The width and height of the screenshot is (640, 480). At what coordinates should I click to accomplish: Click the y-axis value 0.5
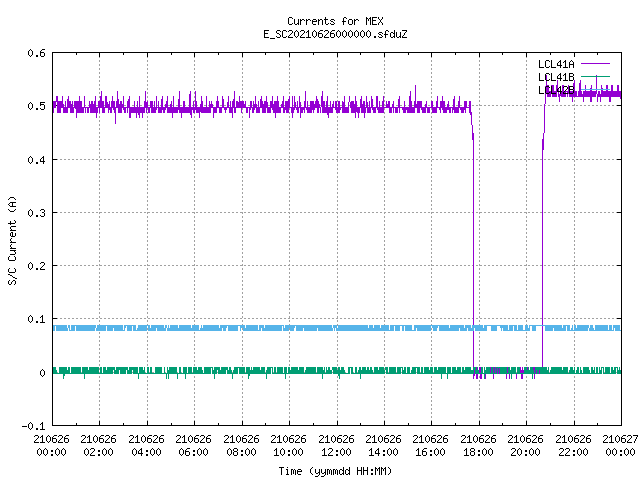click(36, 106)
